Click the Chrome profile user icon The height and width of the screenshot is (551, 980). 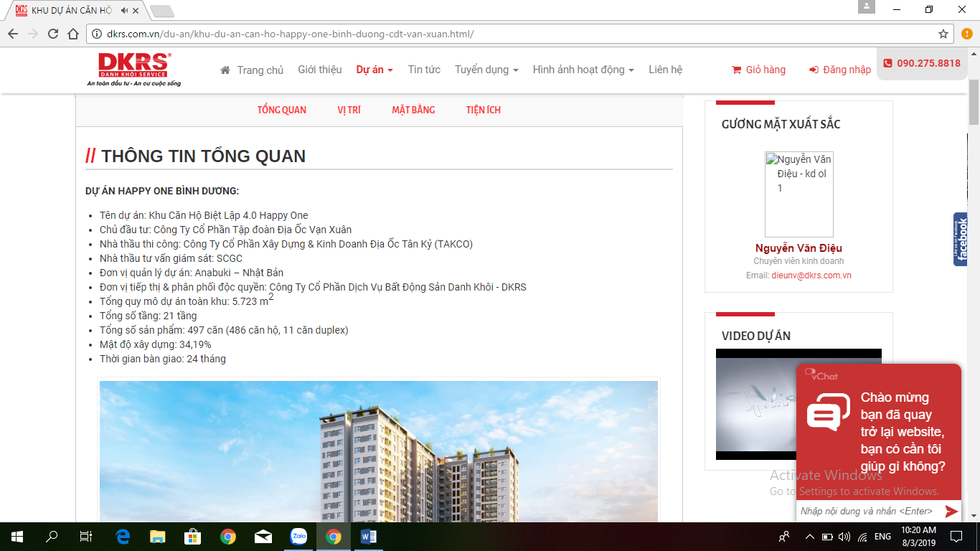[x=867, y=8]
